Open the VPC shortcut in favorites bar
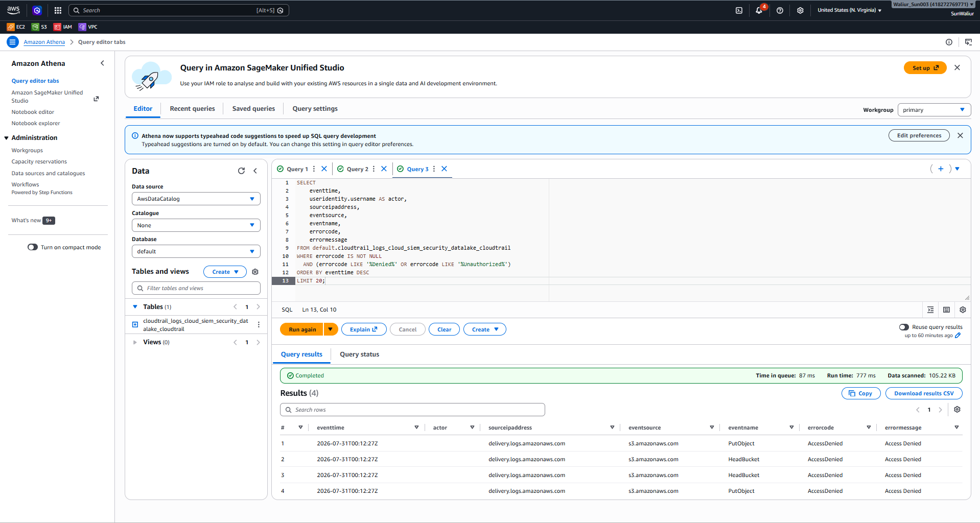 (x=88, y=27)
